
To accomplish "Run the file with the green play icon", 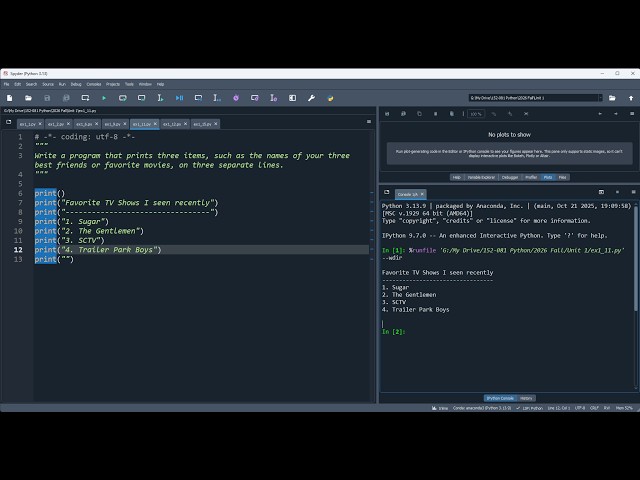I will 104,98.
